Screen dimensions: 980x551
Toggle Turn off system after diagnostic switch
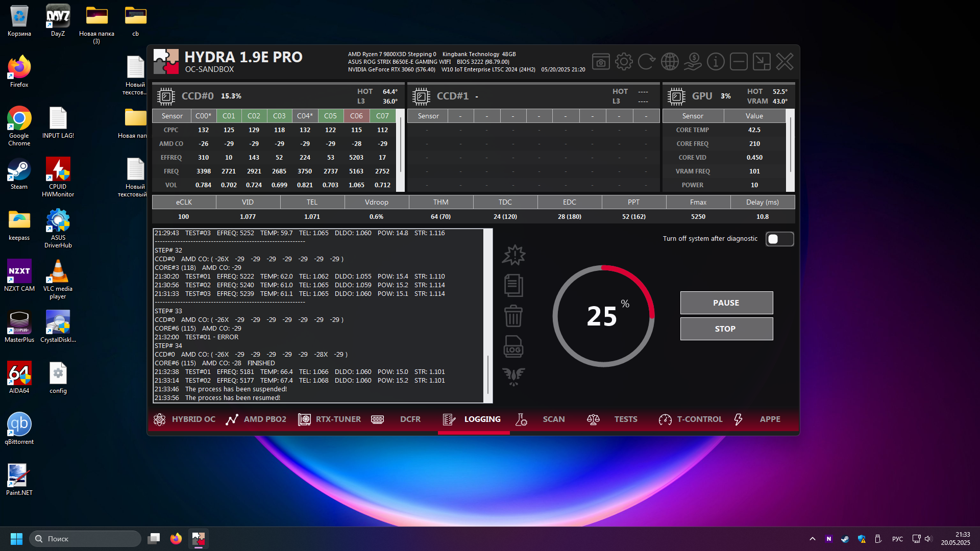(x=779, y=239)
